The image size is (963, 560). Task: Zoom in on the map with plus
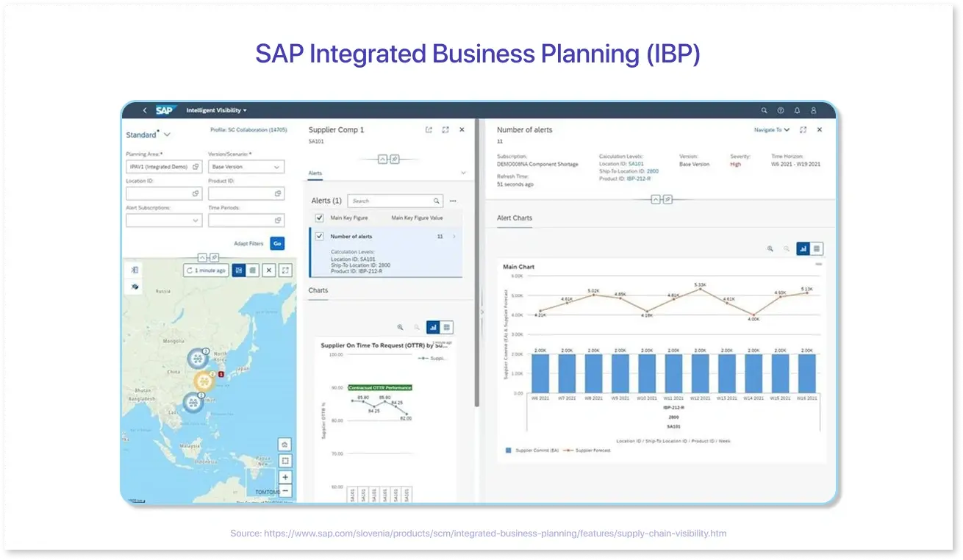click(285, 477)
